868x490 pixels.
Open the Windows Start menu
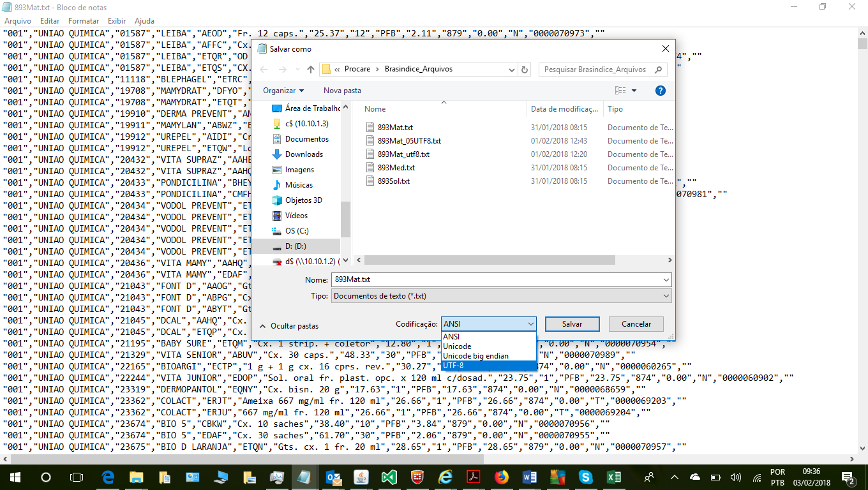pos(15,477)
